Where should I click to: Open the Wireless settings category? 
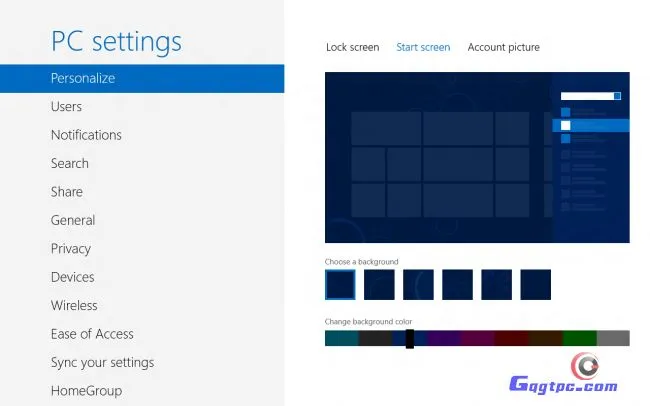tap(74, 306)
